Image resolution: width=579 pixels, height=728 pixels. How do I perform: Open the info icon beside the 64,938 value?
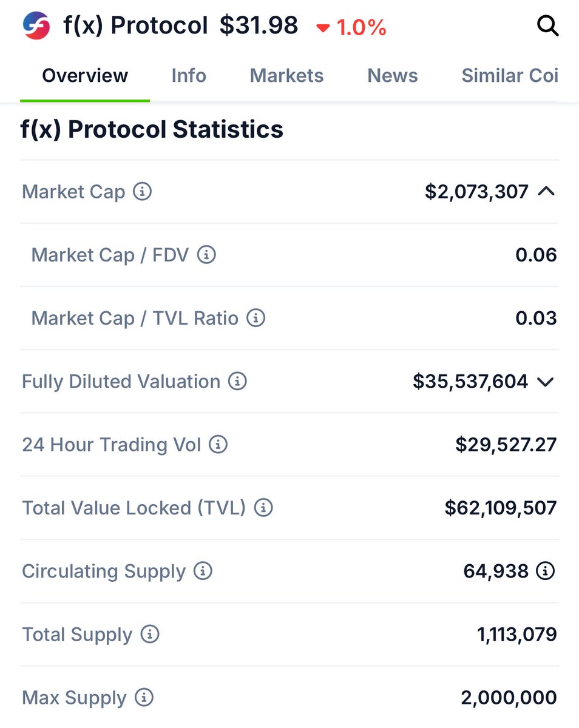(546, 571)
